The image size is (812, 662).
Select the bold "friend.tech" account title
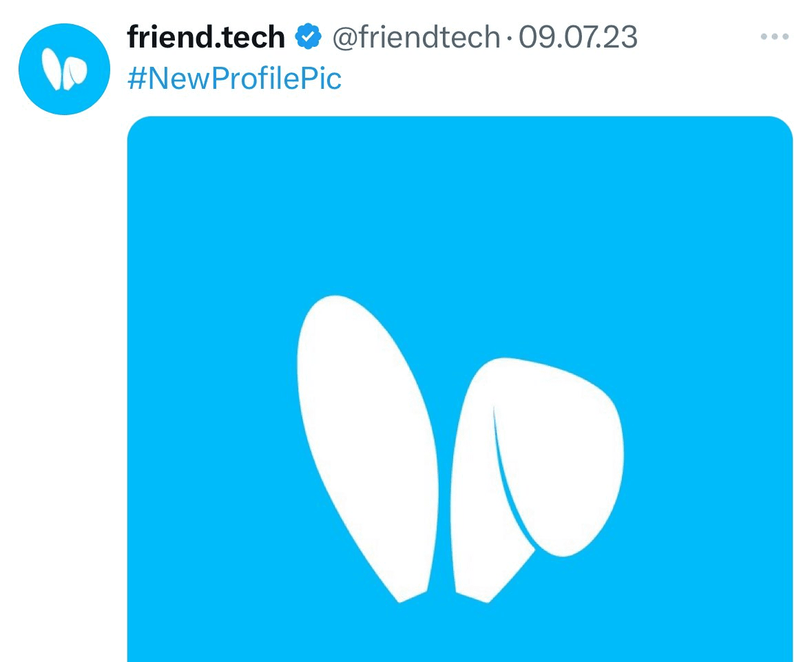[x=206, y=37]
